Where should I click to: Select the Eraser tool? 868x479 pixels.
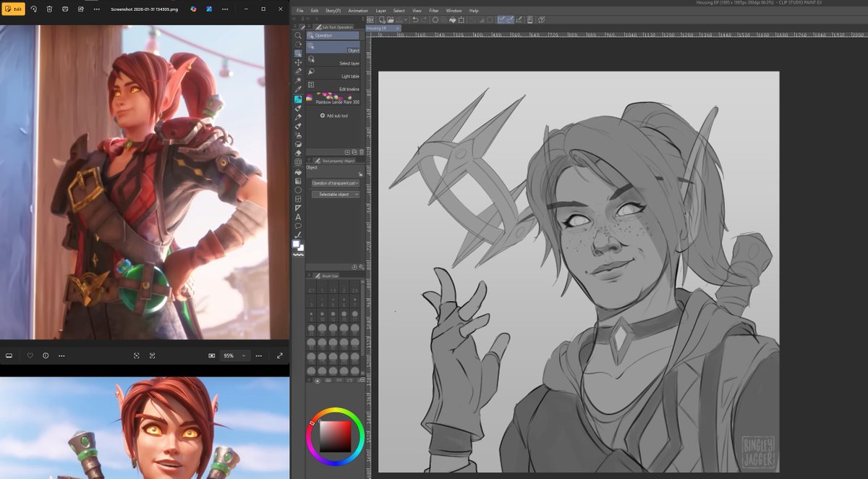[x=298, y=153]
